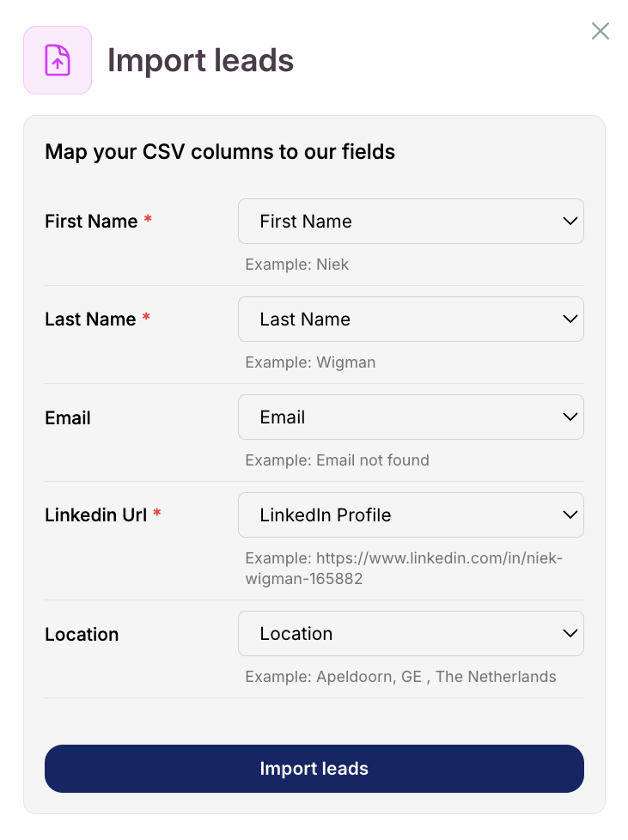Click the Linkedin Url field label
Viewport: 628px width, 840px height.
tap(96, 515)
